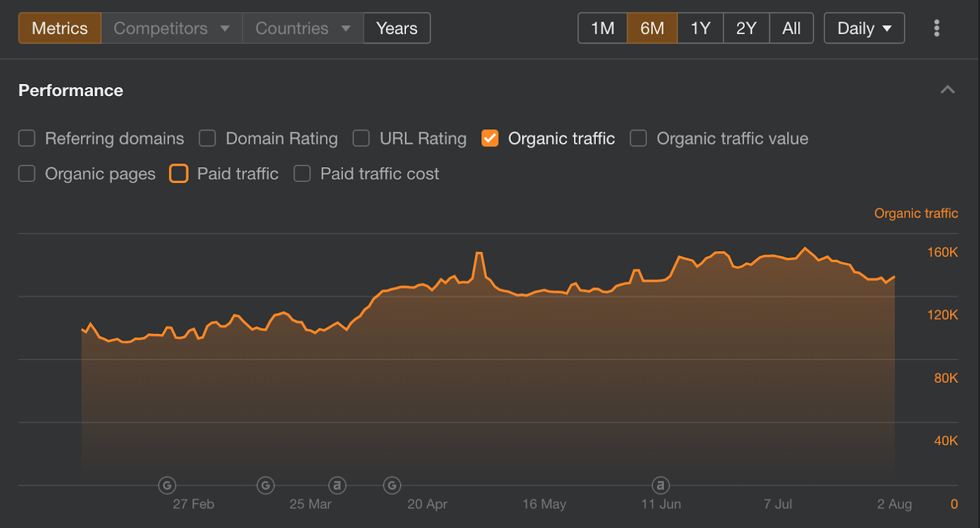Check the Referring domains checkbox
Screen dimensions: 980x528
[x=27, y=138]
